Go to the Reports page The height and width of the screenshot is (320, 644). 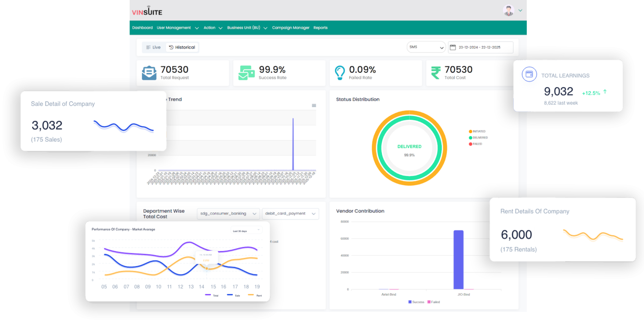click(x=320, y=28)
